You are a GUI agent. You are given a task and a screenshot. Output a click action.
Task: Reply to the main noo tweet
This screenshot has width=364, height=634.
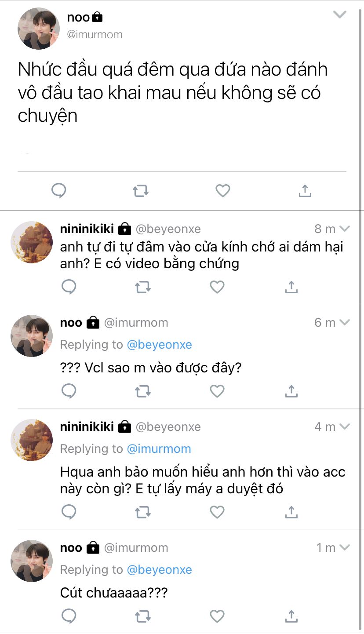(59, 191)
